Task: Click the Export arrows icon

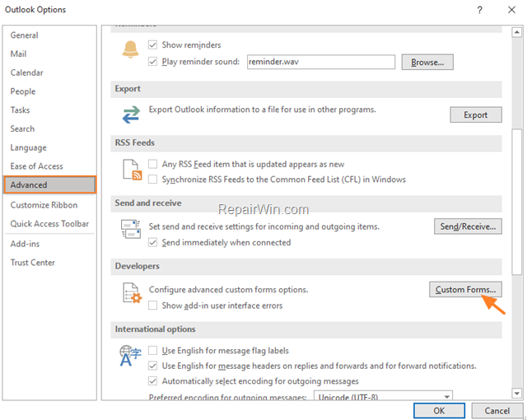Action: click(131, 114)
